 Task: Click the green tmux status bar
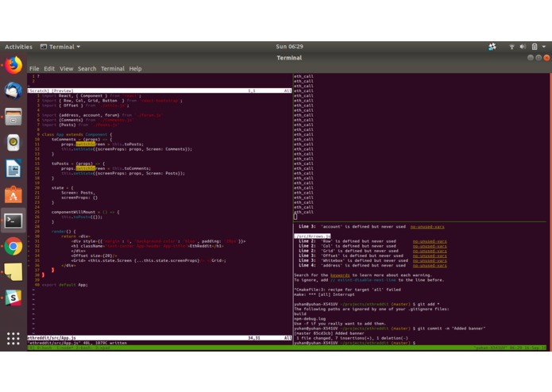click(287, 348)
